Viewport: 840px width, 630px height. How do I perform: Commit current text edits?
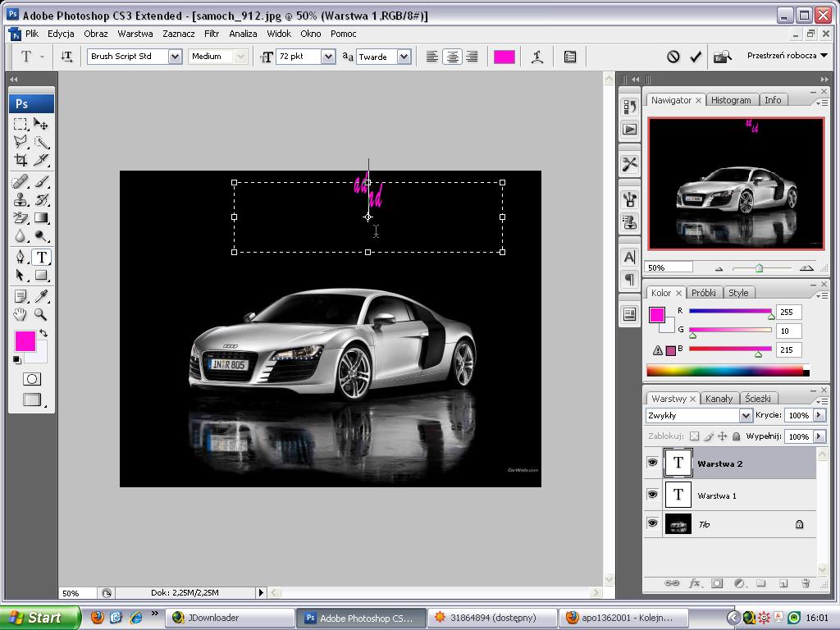(696, 57)
